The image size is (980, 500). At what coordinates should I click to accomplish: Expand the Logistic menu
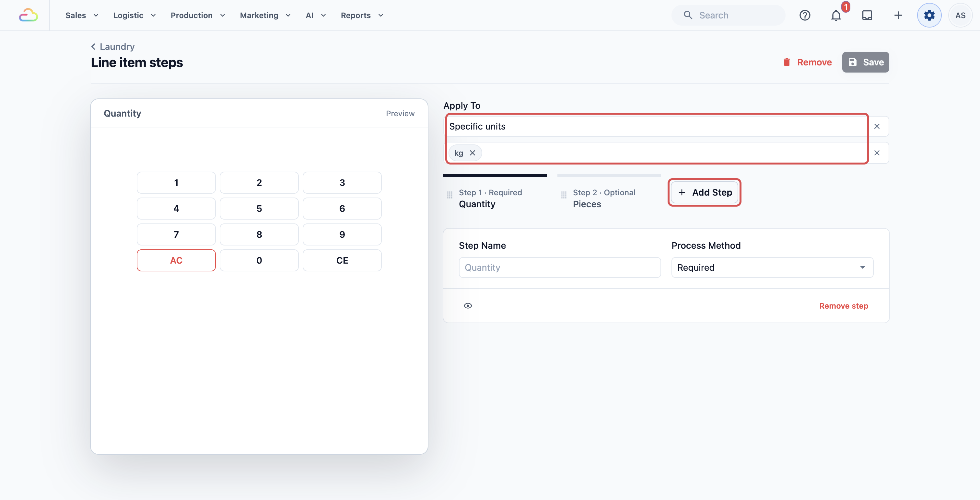[x=135, y=15]
